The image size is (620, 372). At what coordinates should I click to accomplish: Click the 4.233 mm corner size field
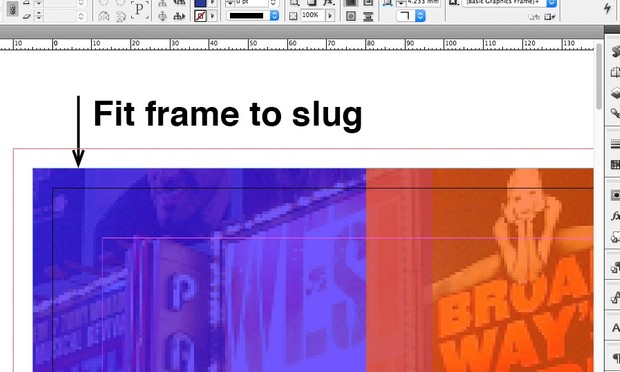coord(424,3)
